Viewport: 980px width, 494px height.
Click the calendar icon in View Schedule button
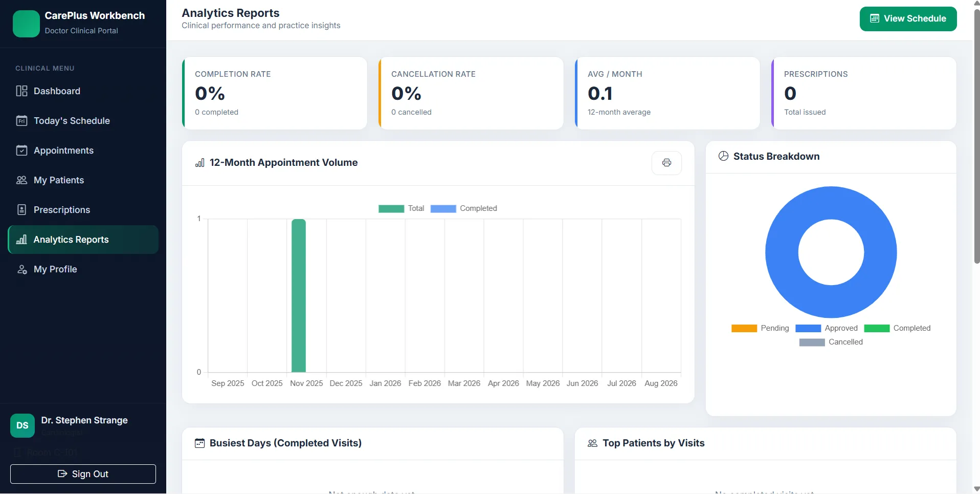click(x=875, y=18)
